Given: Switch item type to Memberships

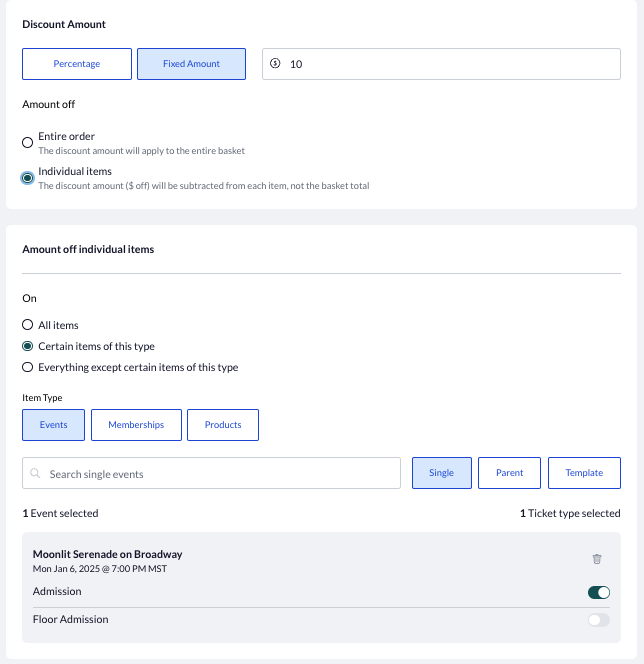Looking at the screenshot, I should (136, 425).
